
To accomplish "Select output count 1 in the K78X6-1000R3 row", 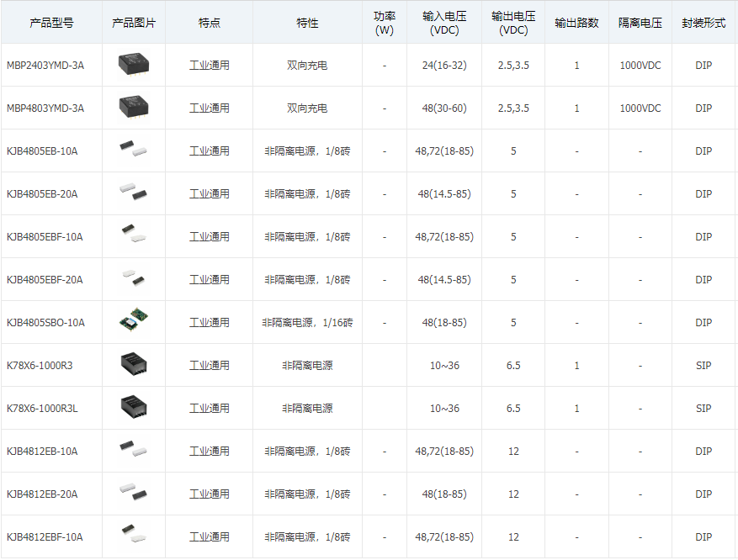I will click(x=576, y=365).
